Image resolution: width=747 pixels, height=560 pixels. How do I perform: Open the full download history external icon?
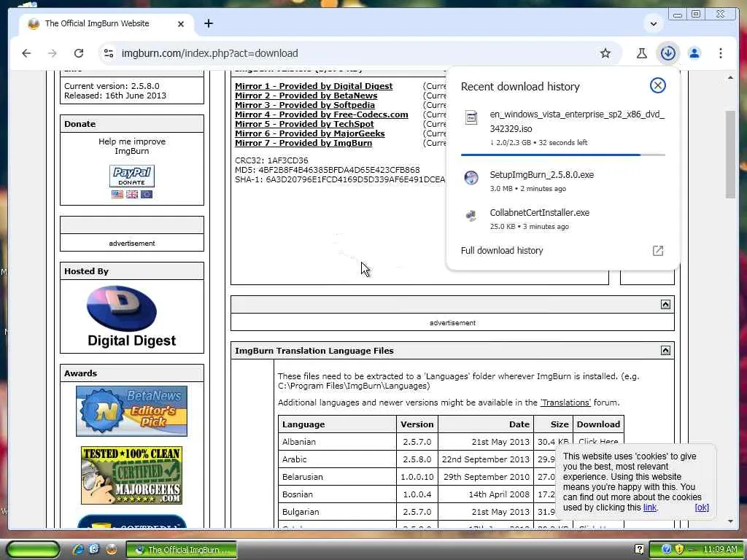(657, 251)
